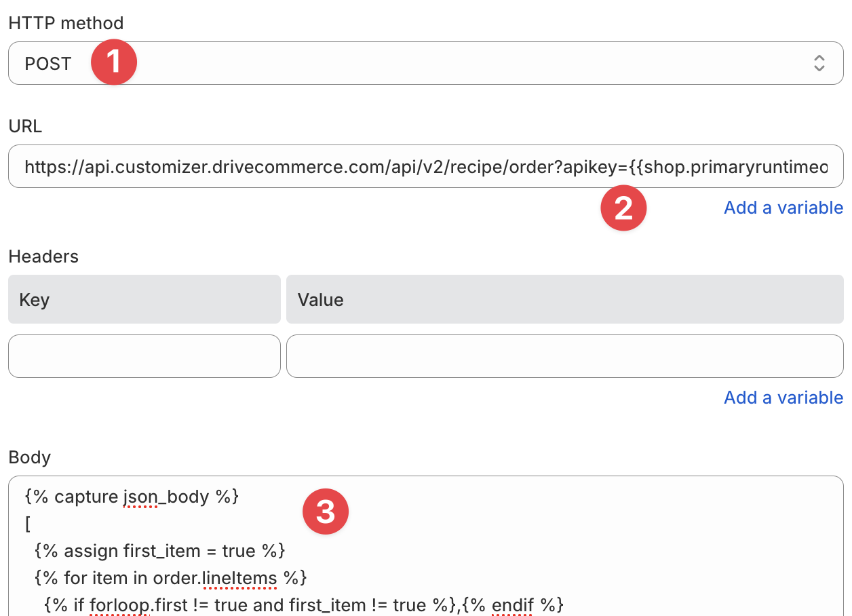852x616 pixels.
Task: Click the if forloop.first line in Body
Action: coord(303,604)
